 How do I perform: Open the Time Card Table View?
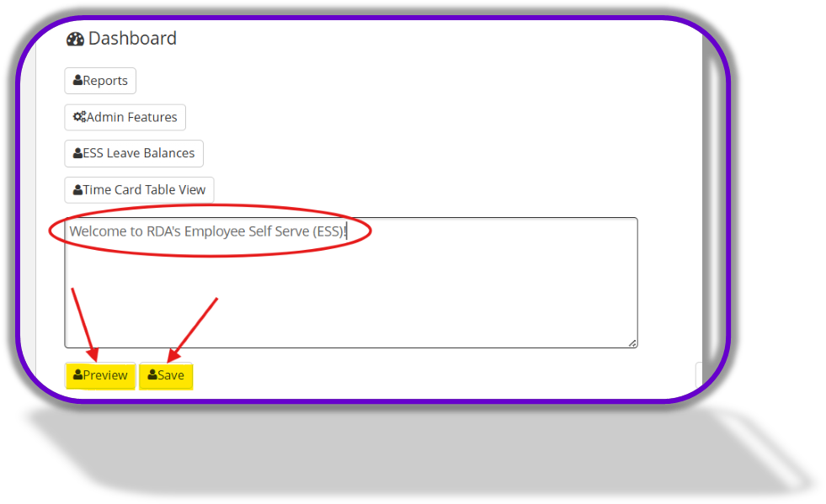pyautogui.click(x=139, y=189)
